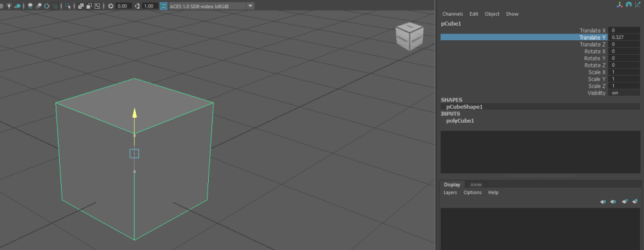Open the Layers menu
Viewport: 644px width, 250px height.
pyautogui.click(x=450, y=193)
